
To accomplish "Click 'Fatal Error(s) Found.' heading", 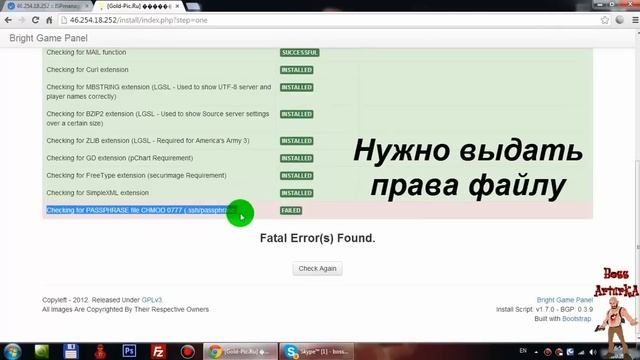I will click(318, 238).
